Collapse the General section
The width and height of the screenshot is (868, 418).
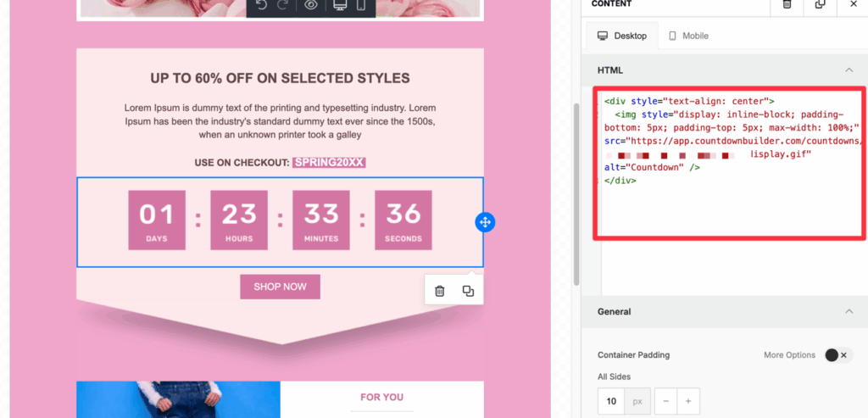(x=849, y=312)
